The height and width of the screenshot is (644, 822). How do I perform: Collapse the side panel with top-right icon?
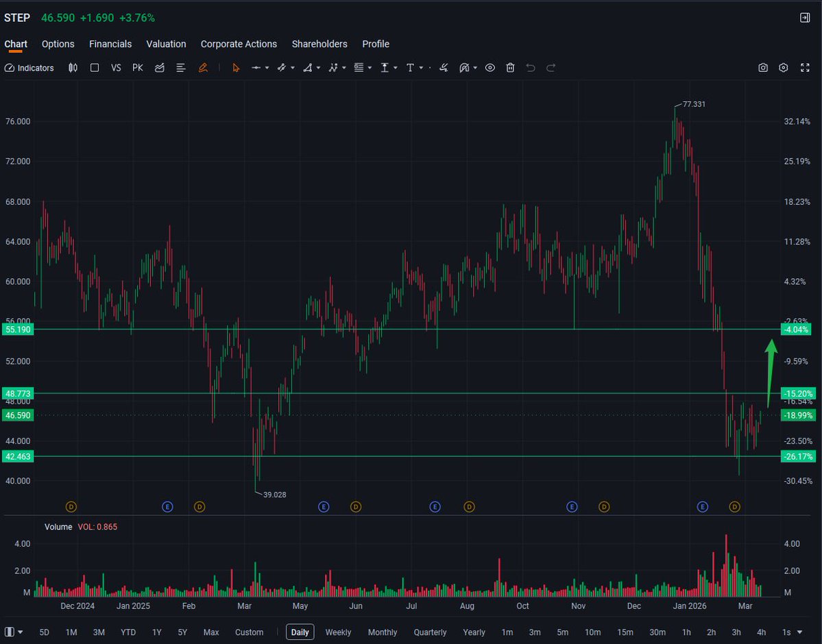806,18
